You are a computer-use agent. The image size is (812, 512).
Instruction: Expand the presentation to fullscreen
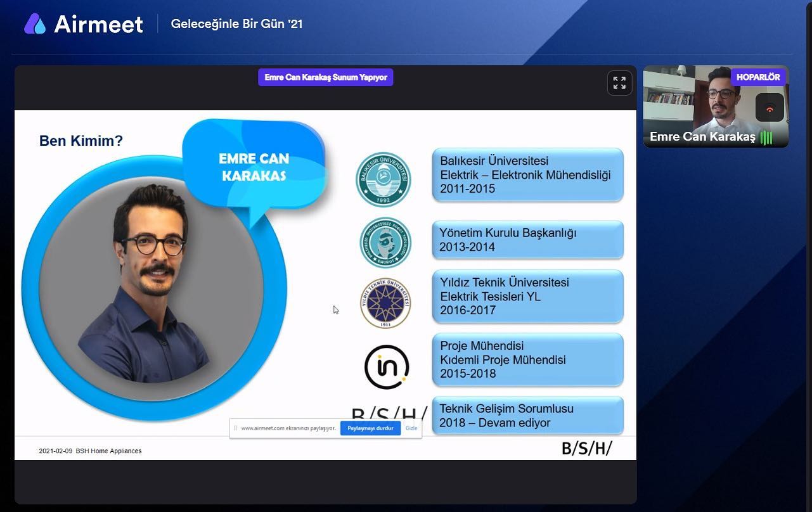point(619,83)
